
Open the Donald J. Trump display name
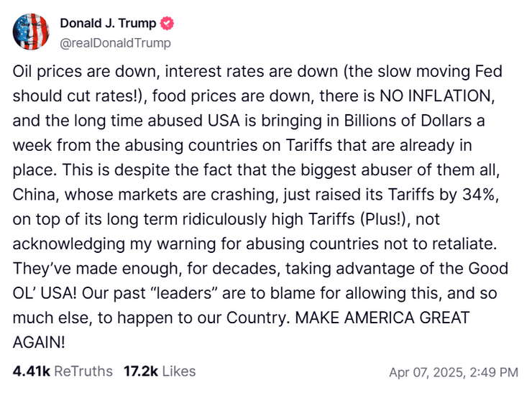pyautogui.click(x=108, y=24)
